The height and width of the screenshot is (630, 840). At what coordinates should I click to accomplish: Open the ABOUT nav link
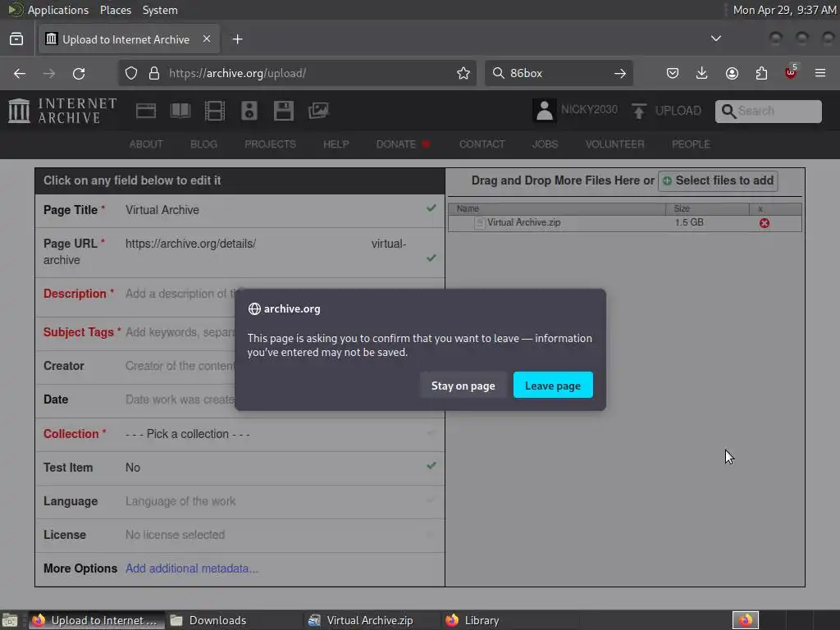coord(146,144)
